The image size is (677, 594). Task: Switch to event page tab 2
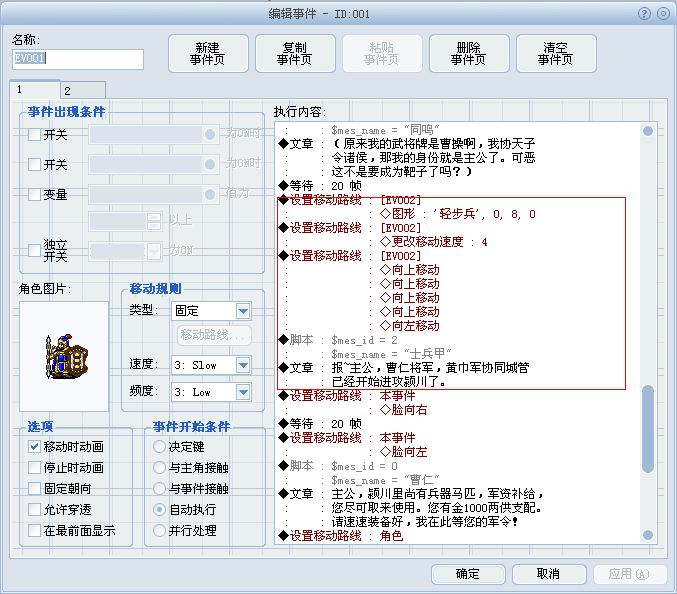(83, 91)
